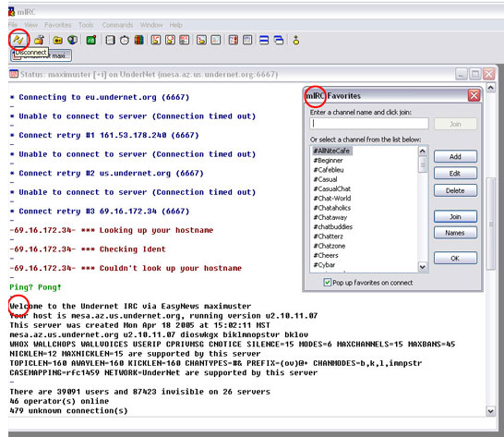
Task: Click the active Join button below Delete
Action: point(455,216)
